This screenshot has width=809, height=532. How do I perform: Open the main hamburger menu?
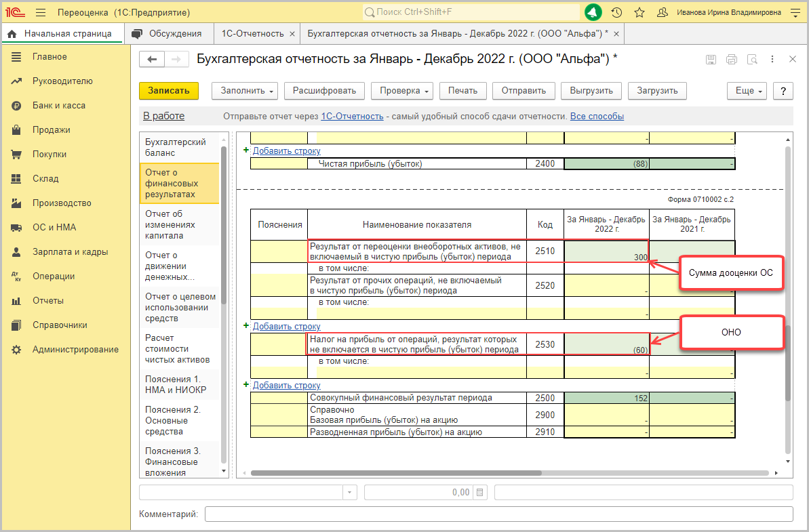pos(41,12)
